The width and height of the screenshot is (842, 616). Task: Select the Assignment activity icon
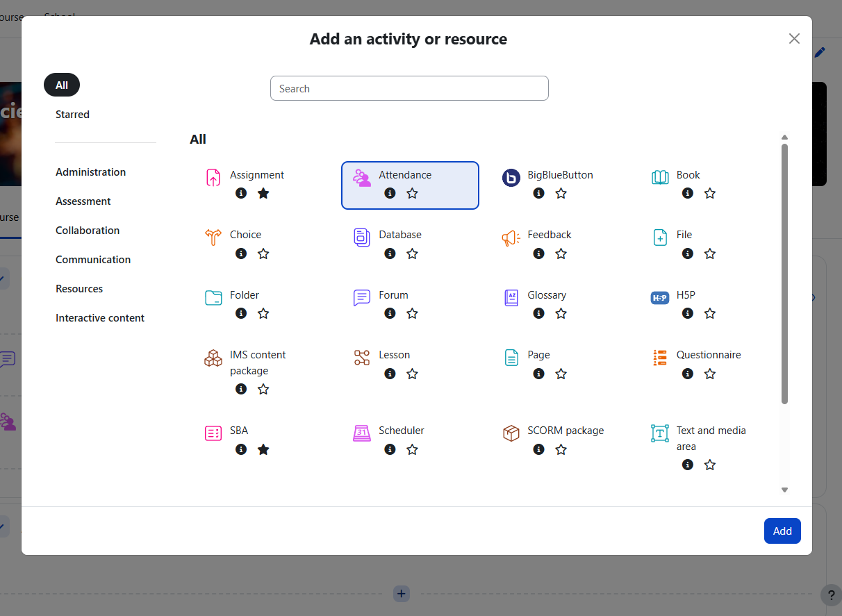point(213,178)
